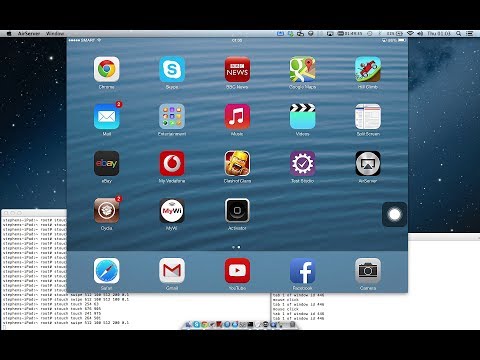Launch Facebook from the iPad dock

tap(302, 271)
